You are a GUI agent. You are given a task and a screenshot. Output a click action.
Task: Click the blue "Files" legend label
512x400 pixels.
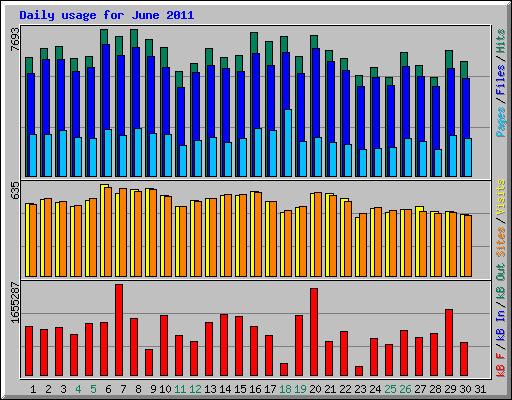click(x=501, y=80)
